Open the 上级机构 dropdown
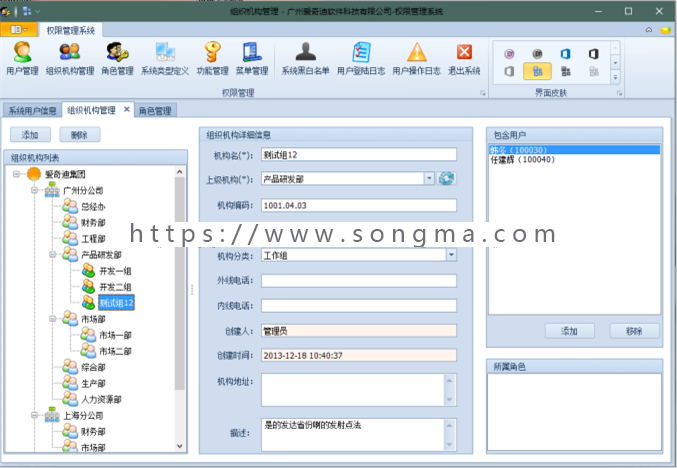 coord(429,178)
